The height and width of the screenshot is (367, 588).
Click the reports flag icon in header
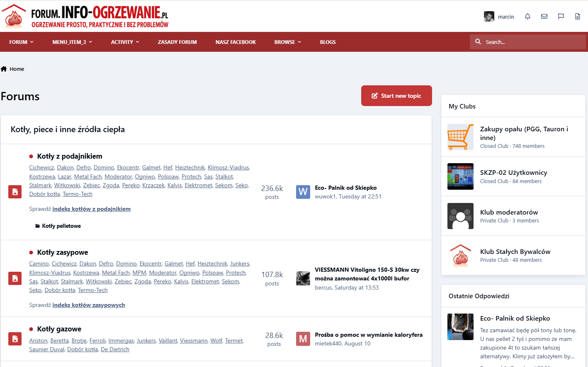click(x=561, y=17)
